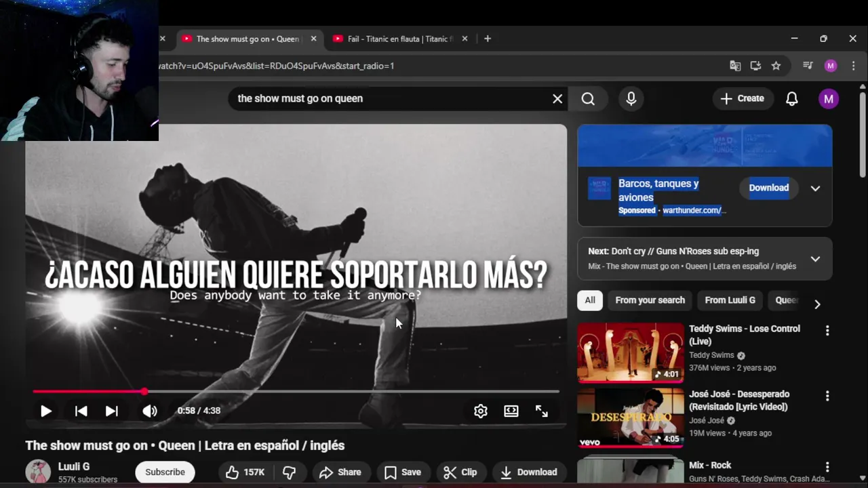Screen dimensions: 868x488
Task: Open the Mix - Rock title
Action: coord(710,465)
